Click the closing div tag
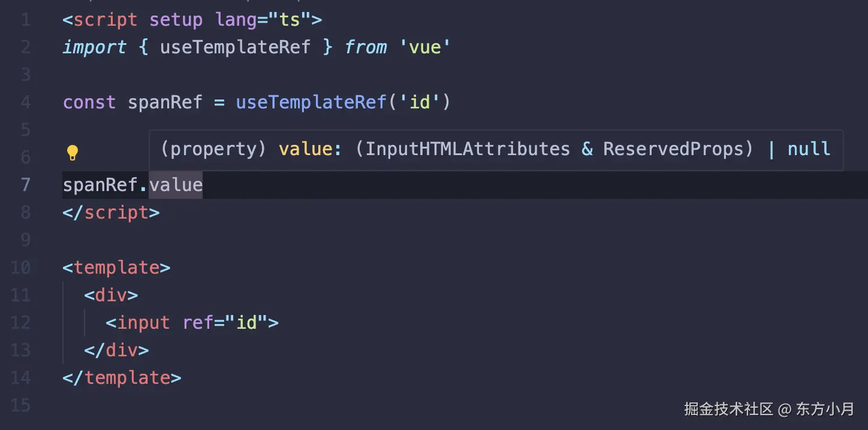Screen dimensions: 868x430 click(116, 350)
